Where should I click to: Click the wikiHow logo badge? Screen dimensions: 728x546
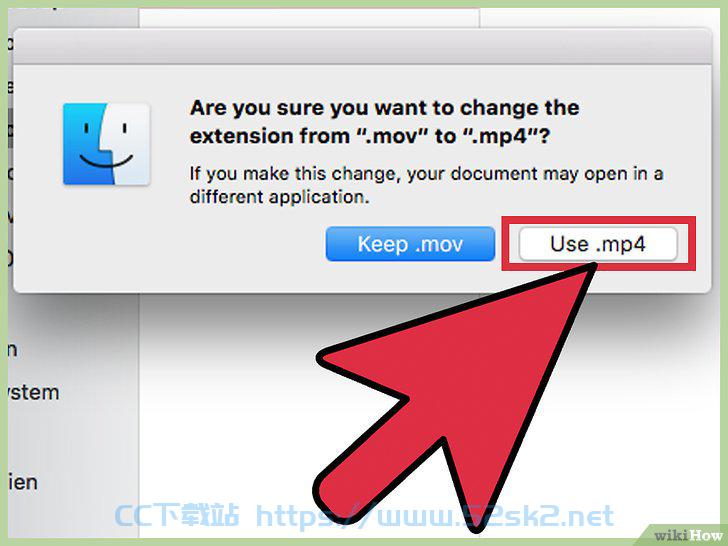pyautogui.click(x=687, y=535)
